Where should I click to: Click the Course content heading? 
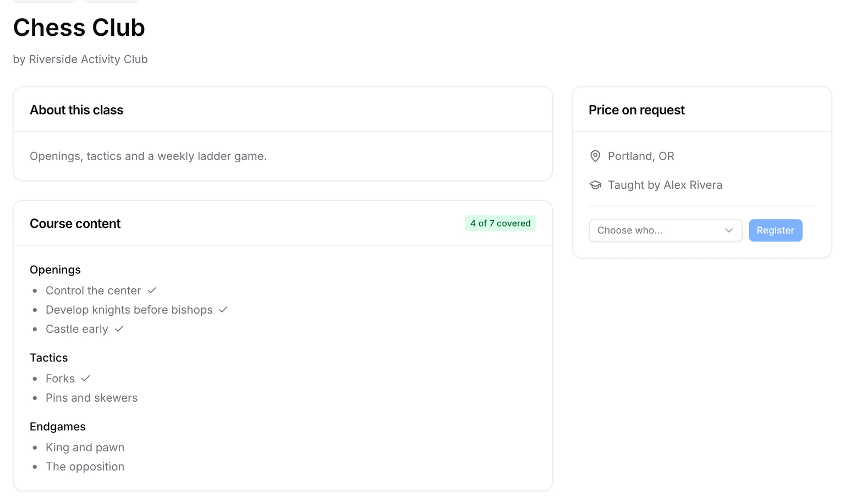pos(75,224)
